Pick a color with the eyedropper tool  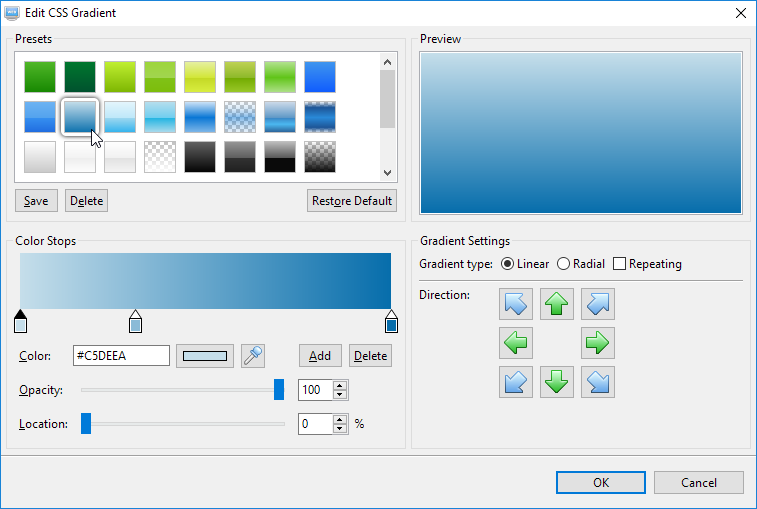pyautogui.click(x=253, y=356)
